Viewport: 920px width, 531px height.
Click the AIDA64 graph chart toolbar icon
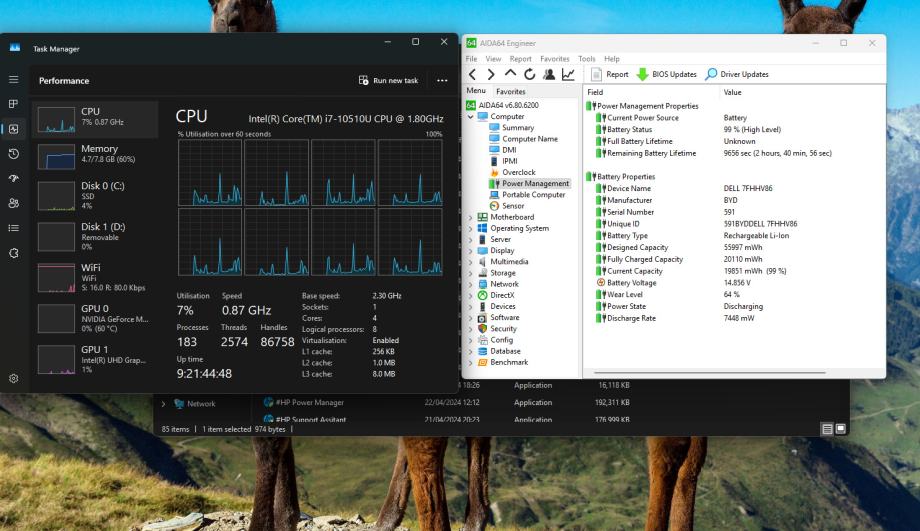[x=568, y=74]
